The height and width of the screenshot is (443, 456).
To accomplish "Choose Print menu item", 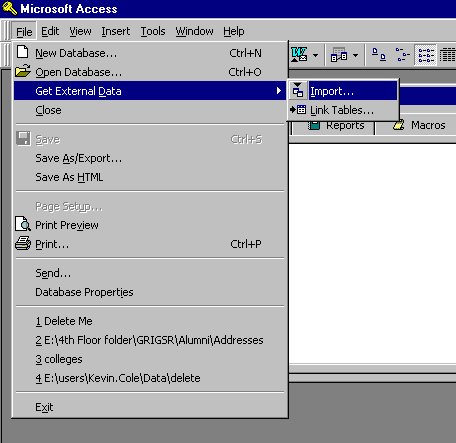I will coord(150,244).
